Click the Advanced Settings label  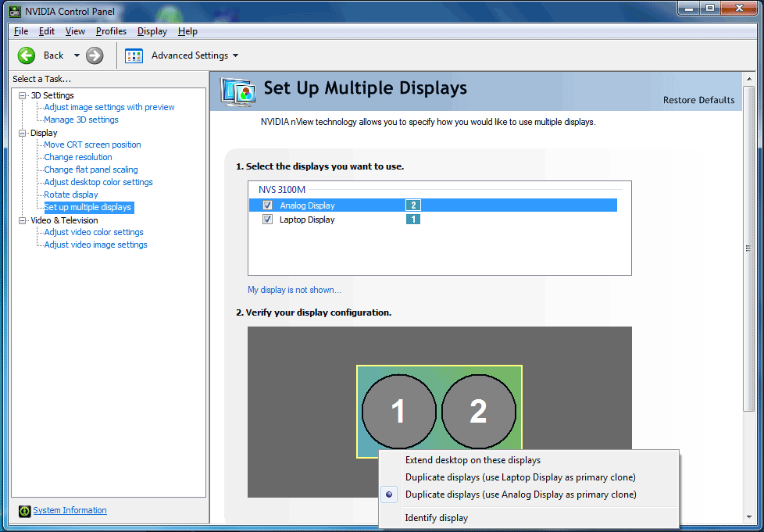[190, 55]
